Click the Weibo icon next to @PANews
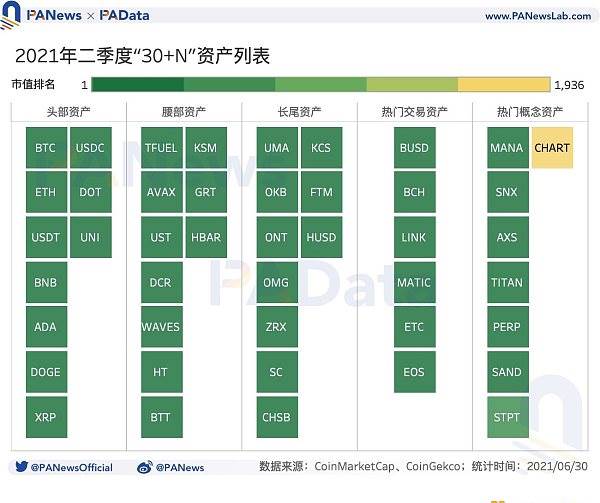The image size is (600, 503). pos(145,467)
